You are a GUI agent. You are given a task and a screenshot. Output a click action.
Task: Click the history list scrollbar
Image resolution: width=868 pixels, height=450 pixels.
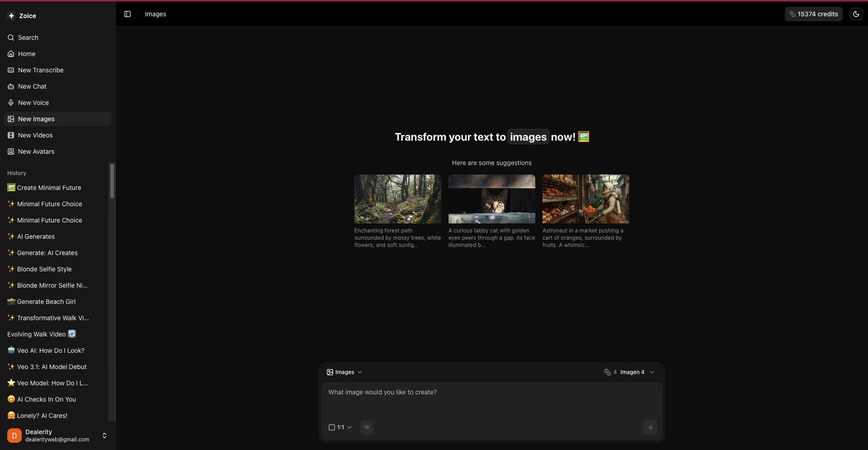click(112, 181)
